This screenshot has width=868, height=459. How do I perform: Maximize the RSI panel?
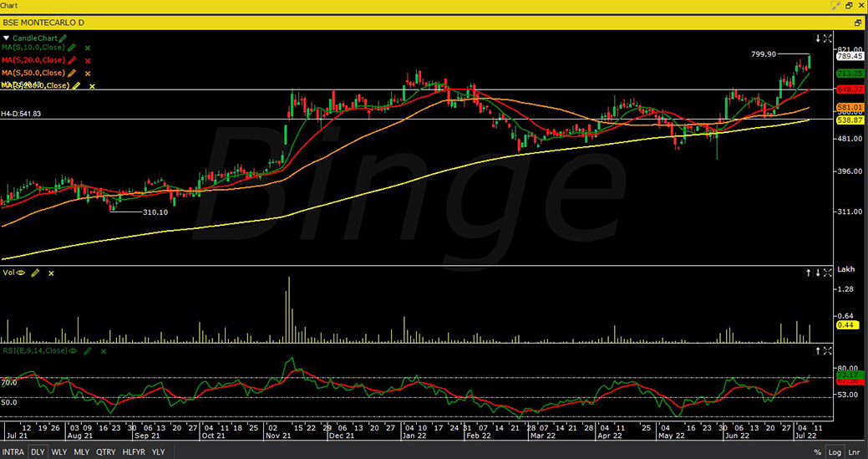click(827, 350)
